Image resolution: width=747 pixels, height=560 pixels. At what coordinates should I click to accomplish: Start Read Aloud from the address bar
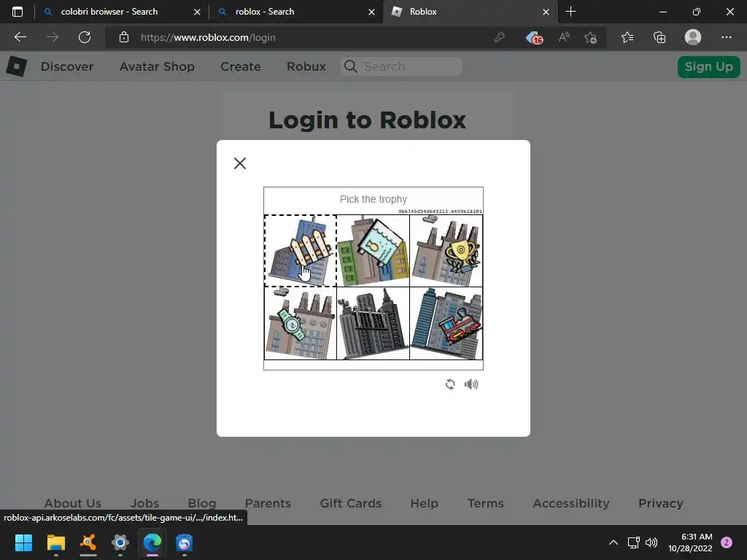point(564,37)
